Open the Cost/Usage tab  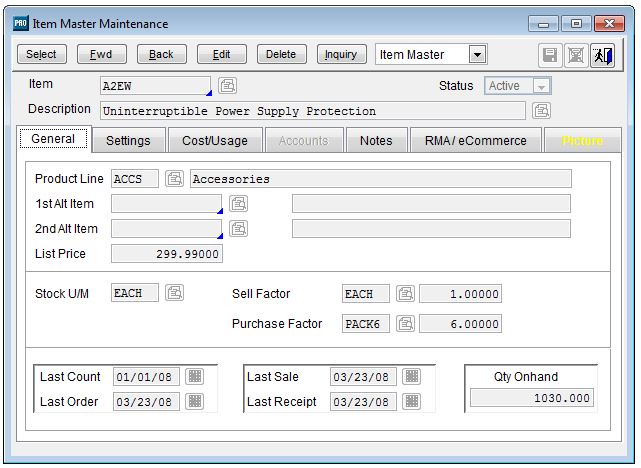click(x=215, y=141)
